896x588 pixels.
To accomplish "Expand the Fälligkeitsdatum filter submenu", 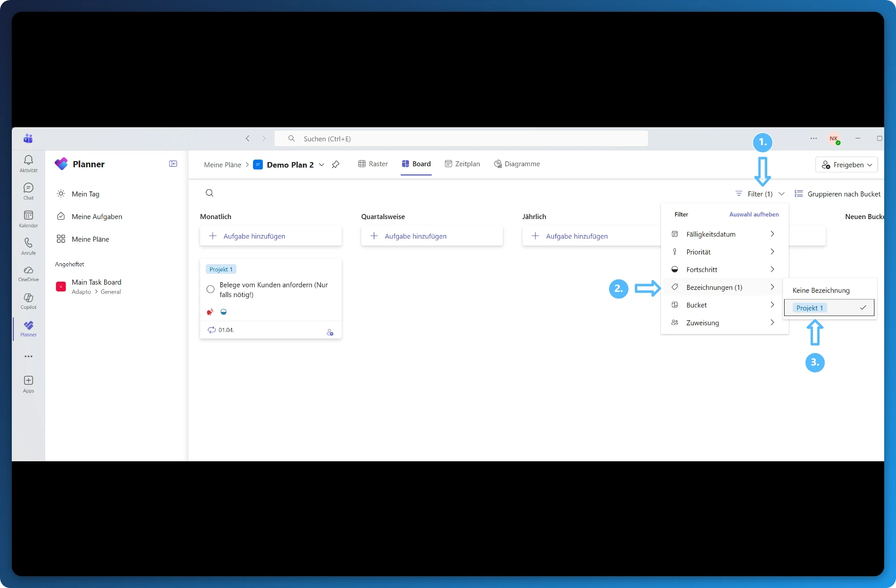I will pyautogui.click(x=724, y=234).
